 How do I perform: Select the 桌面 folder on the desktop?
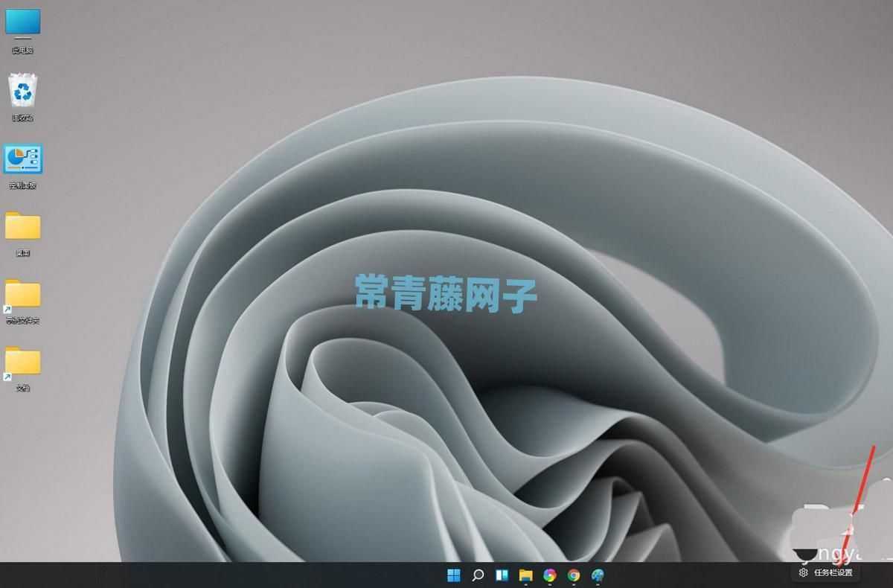tap(23, 233)
